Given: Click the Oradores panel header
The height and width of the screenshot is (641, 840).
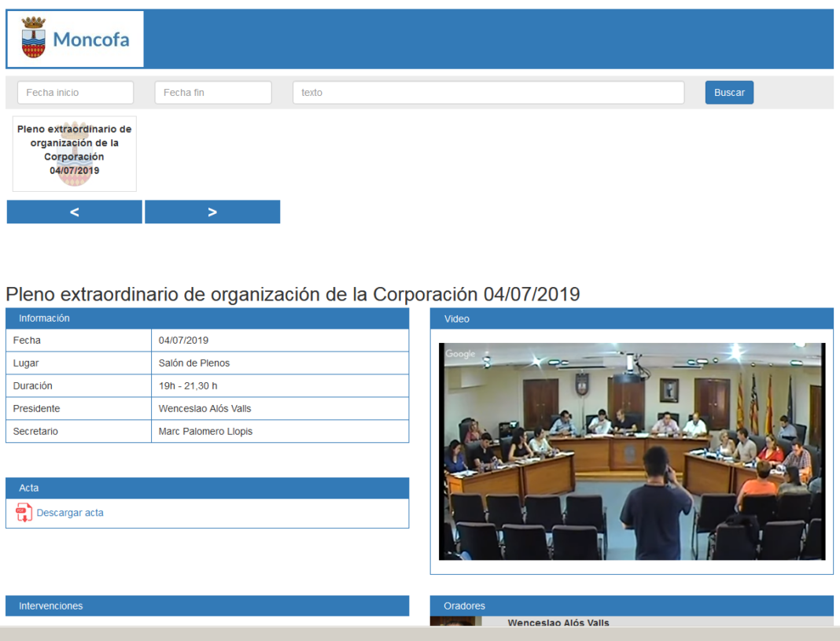Looking at the screenshot, I should [632, 606].
